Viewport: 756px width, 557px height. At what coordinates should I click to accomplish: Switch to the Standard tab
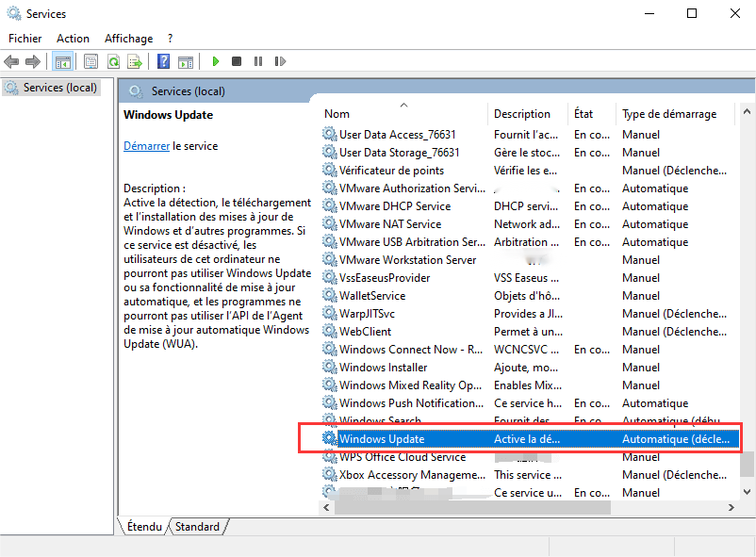[x=195, y=527]
